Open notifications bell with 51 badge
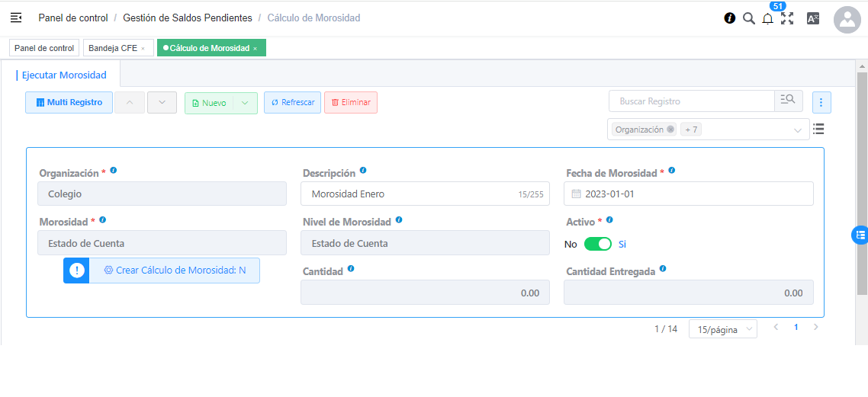The height and width of the screenshot is (397, 868). 768,19
